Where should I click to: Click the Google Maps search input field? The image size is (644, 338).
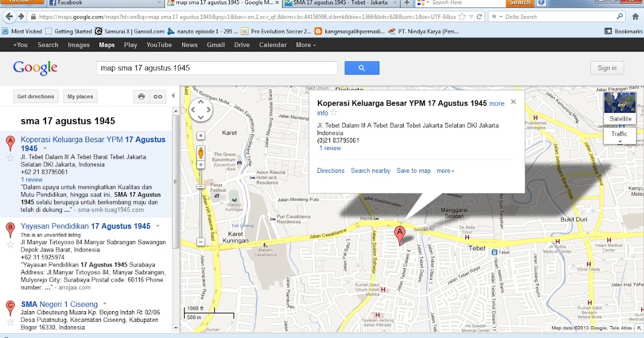[217, 68]
